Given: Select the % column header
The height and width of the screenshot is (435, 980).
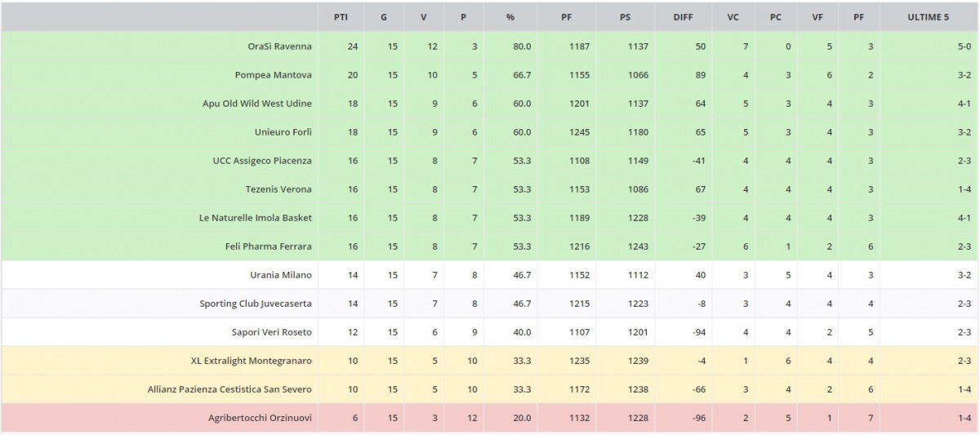Looking at the screenshot, I should [x=510, y=17].
